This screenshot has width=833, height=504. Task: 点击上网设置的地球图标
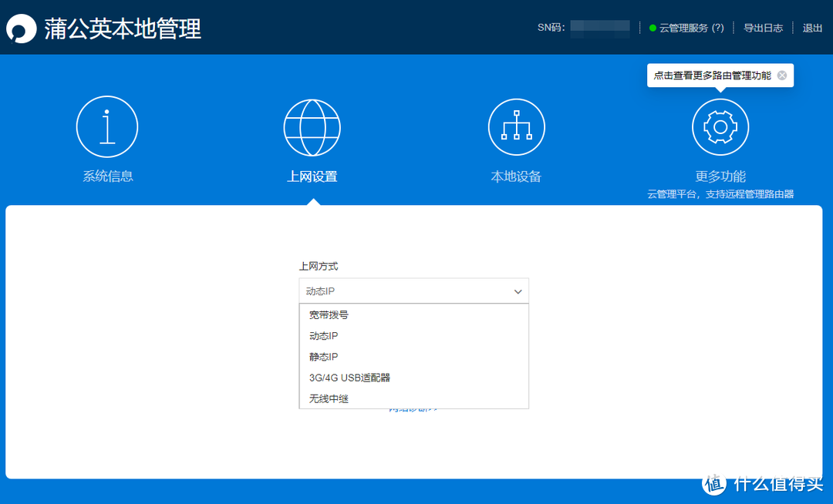click(x=312, y=126)
